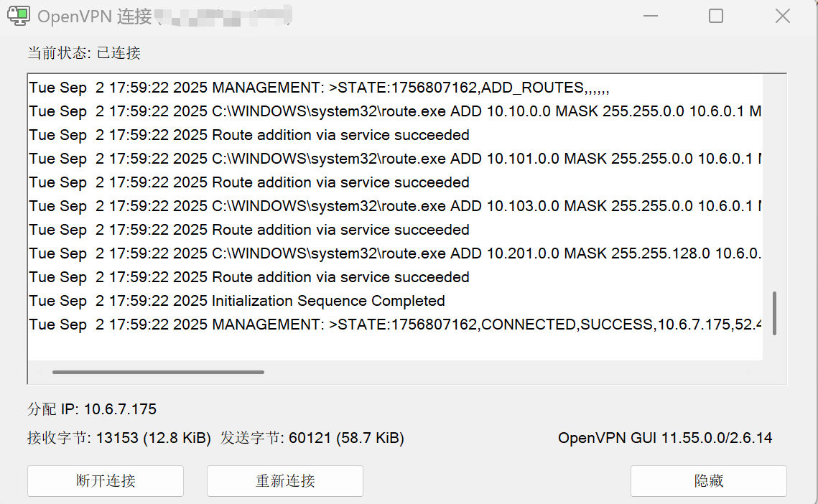Click the 接收字节 received bytes counter
The width and height of the screenshot is (818, 504).
pyautogui.click(x=119, y=438)
